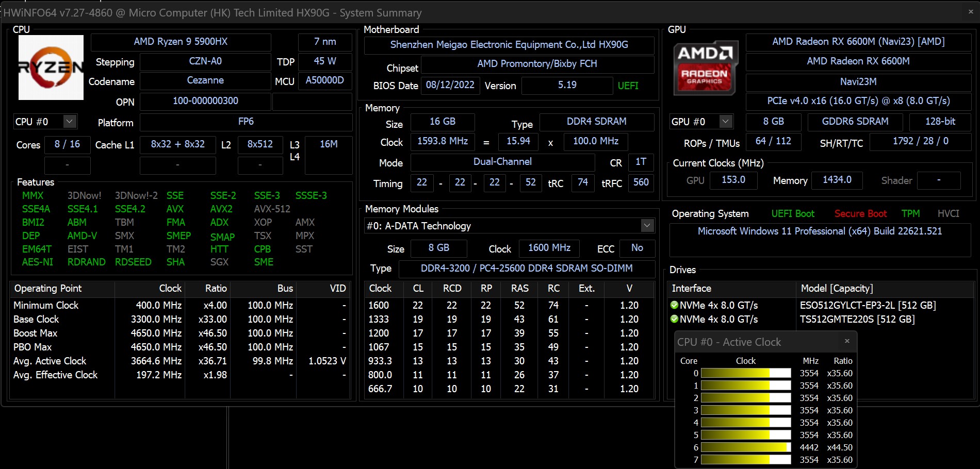
Task: Close the HWiNFO64 System Summary window
Action: (x=971, y=12)
